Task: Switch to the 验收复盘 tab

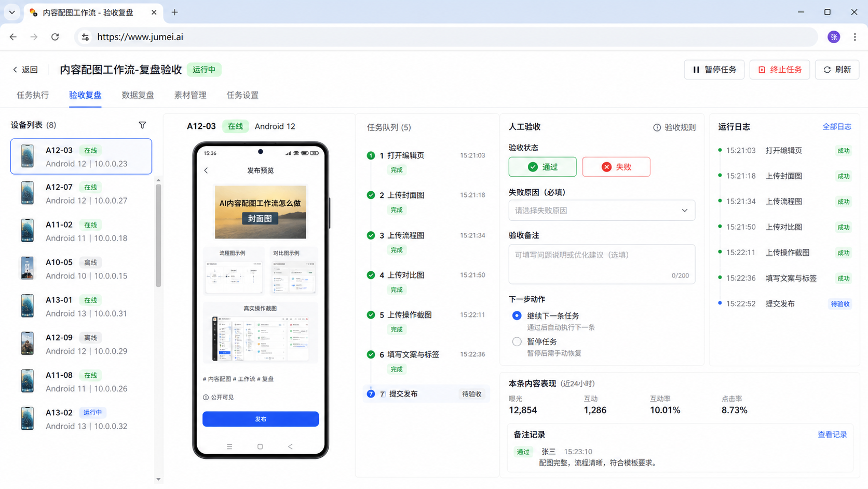Action: click(x=85, y=95)
